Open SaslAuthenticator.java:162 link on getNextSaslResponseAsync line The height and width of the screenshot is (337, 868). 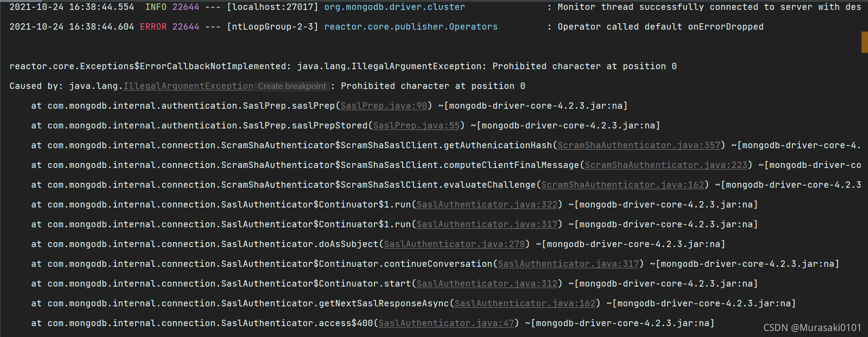click(x=525, y=303)
